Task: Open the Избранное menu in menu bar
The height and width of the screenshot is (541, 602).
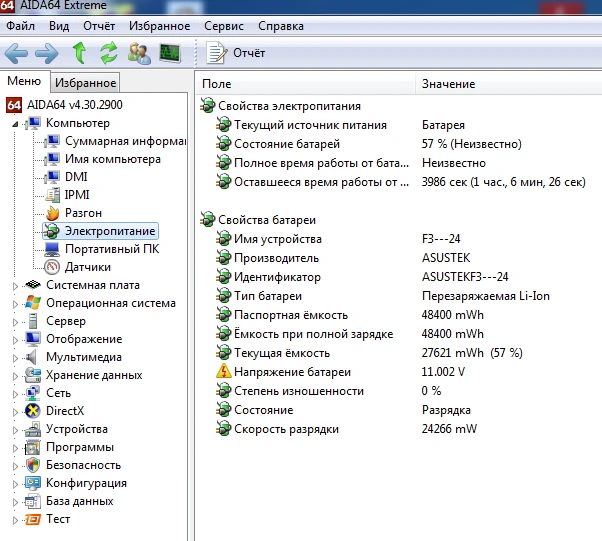Action: click(x=159, y=26)
